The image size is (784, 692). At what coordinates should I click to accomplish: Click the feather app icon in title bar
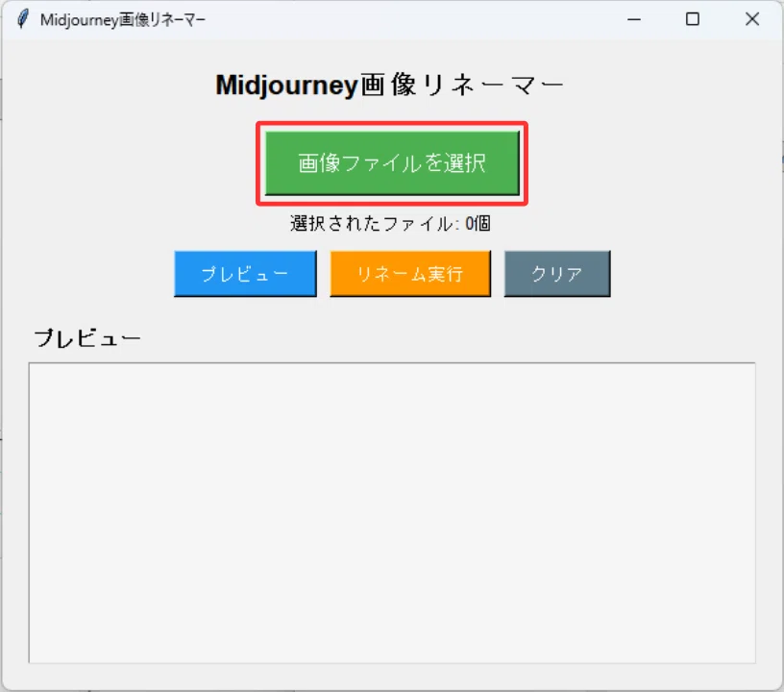click(22, 19)
